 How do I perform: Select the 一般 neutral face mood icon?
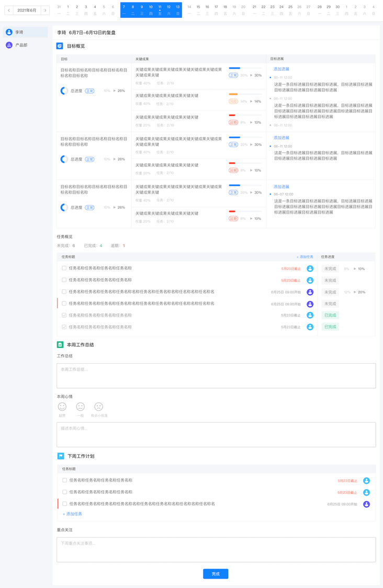[x=80, y=406]
